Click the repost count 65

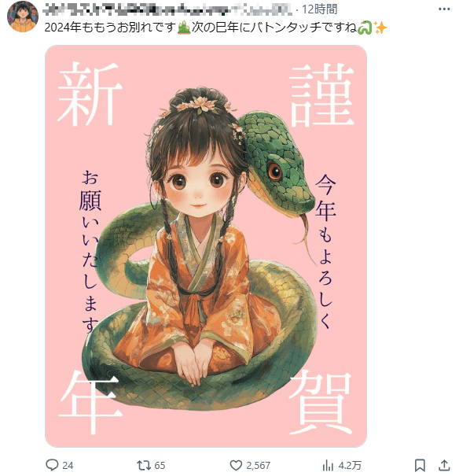point(160,465)
